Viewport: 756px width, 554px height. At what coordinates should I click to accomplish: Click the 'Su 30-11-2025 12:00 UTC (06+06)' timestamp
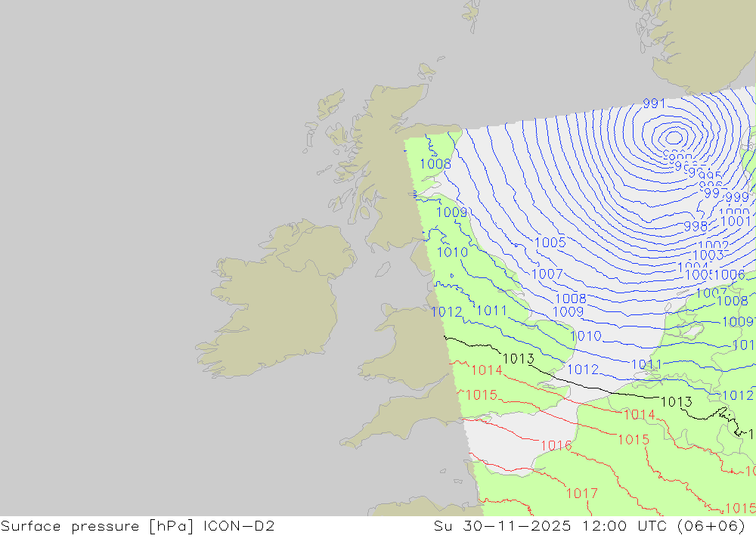click(589, 526)
